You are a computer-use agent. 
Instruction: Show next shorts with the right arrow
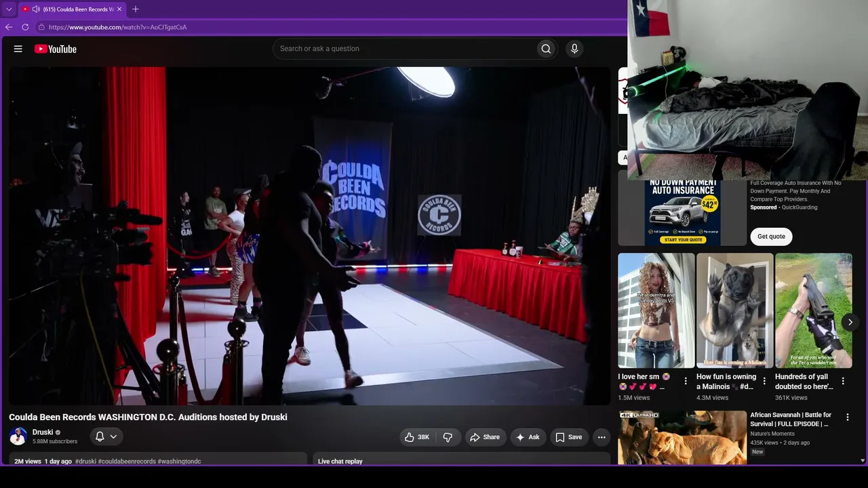(x=850, y=323)
